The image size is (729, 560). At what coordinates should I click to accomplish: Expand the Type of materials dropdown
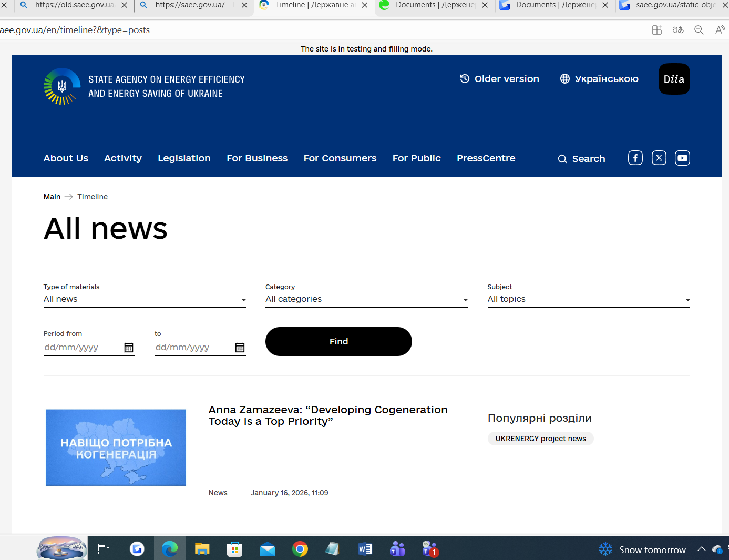tap(145, 299)
